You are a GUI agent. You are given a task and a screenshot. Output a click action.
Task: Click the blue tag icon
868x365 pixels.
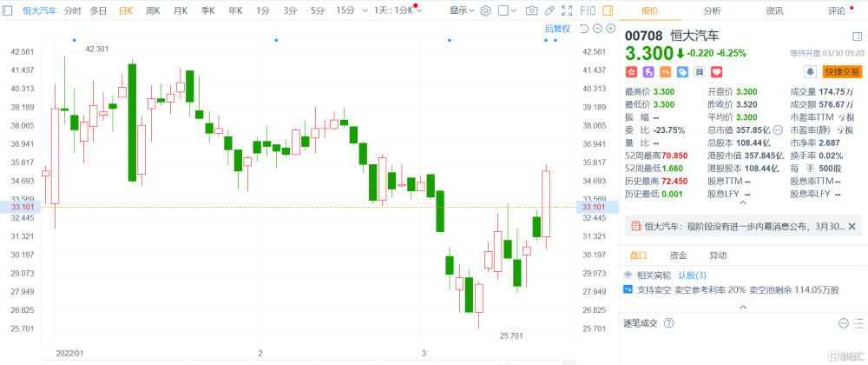click(682, 71)
